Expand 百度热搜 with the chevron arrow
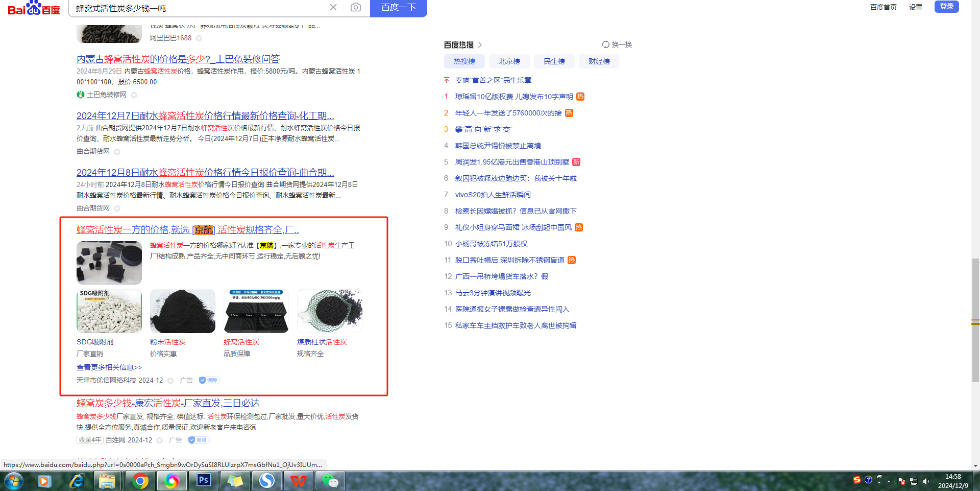The height and width of the screenshot is (491, 980). click(480, 45)
